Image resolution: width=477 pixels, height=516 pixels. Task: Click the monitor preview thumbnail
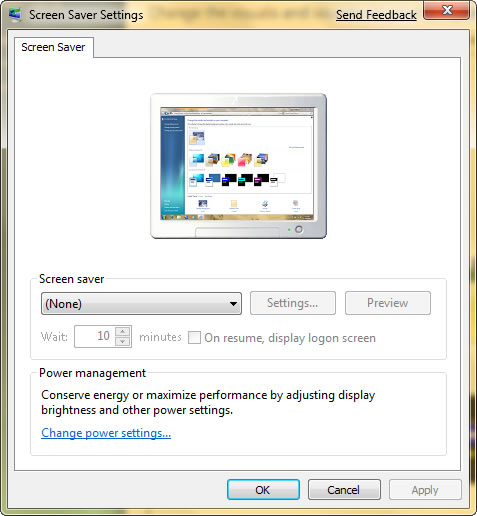click(238, 166)
